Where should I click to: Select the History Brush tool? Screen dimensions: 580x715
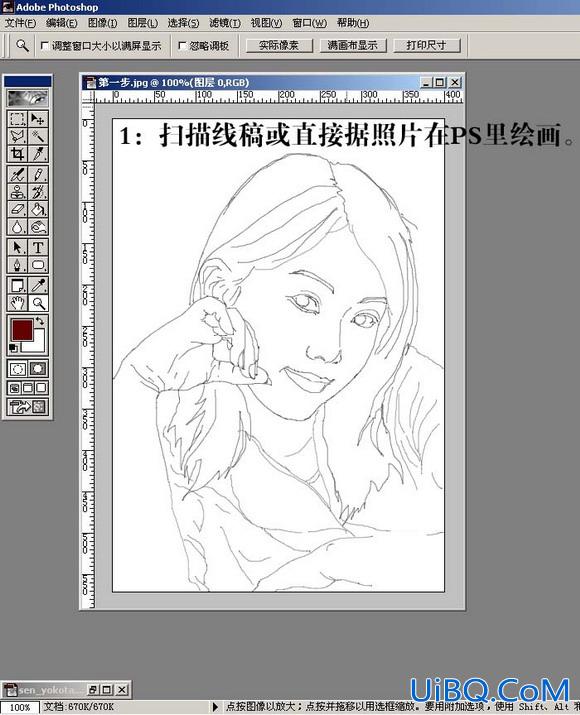tap(38, 192)
